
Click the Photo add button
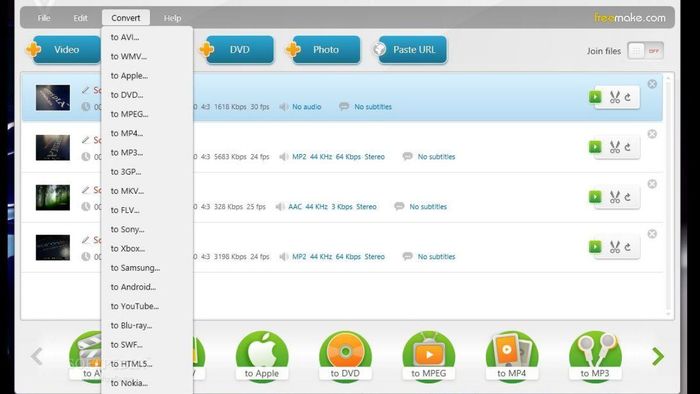323,50
